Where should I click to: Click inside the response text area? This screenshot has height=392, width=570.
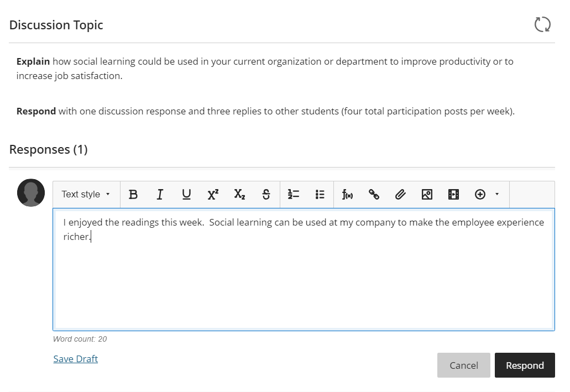(x=304, y=276)
